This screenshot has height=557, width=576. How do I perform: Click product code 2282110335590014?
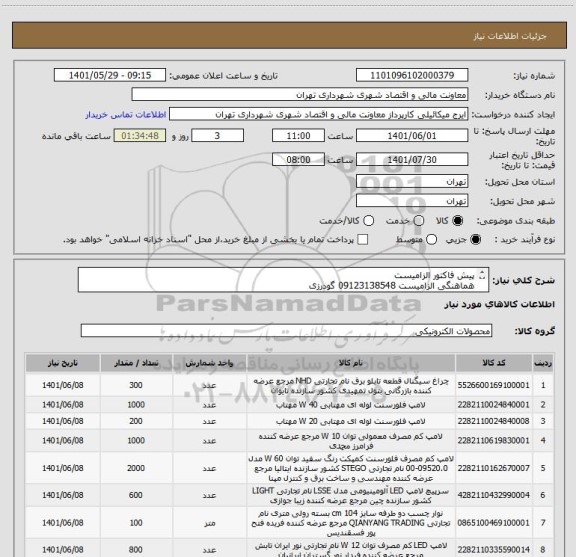(x=494, y=550)
